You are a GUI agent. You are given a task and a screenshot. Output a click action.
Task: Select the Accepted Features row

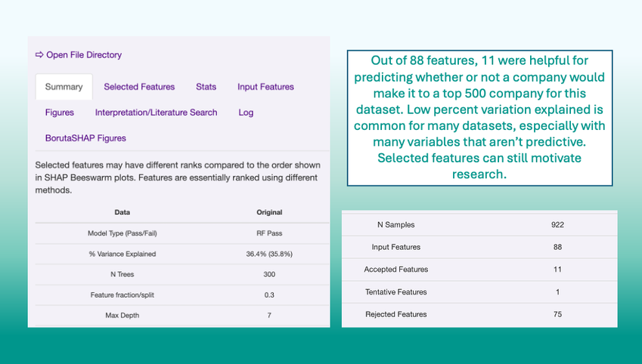coord(395,270)
